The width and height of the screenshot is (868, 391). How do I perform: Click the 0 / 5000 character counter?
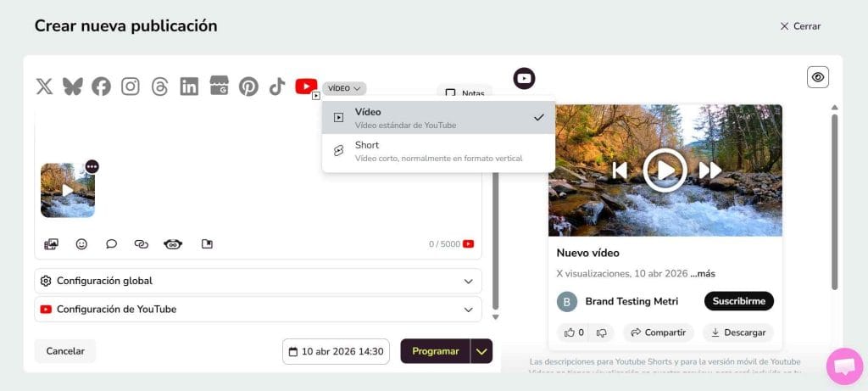[444, 244]
